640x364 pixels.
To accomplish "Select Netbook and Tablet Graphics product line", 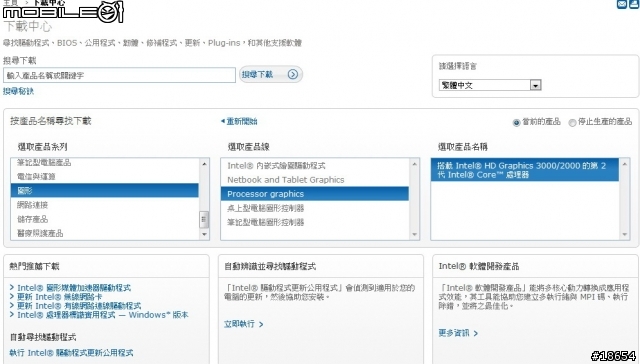I will click(x=315, y=180).
